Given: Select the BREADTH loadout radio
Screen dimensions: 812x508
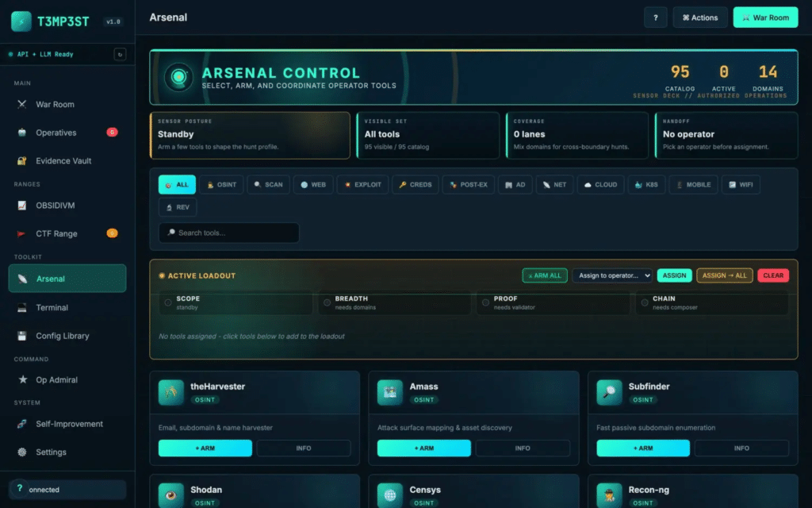Looking at the screenshot, I should pos(327,302).
